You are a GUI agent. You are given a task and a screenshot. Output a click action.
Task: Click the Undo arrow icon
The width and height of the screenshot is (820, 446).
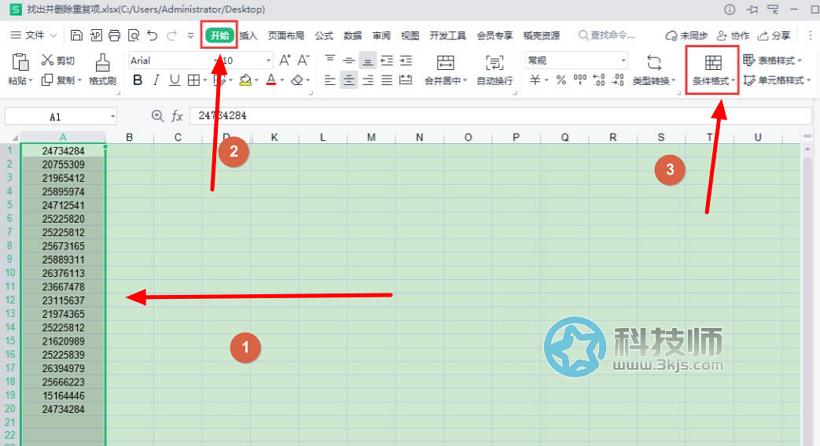[x=152, y=36]
